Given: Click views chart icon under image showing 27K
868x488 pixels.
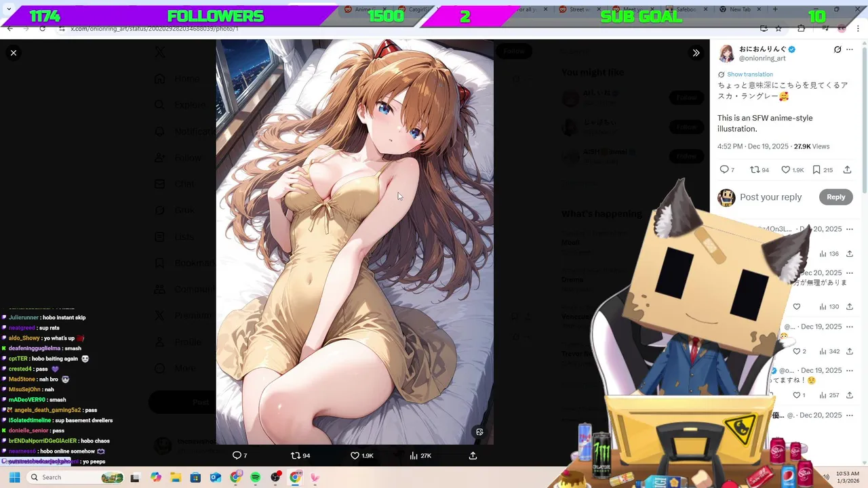Looking at the screenshot, I should pos(414,455).
